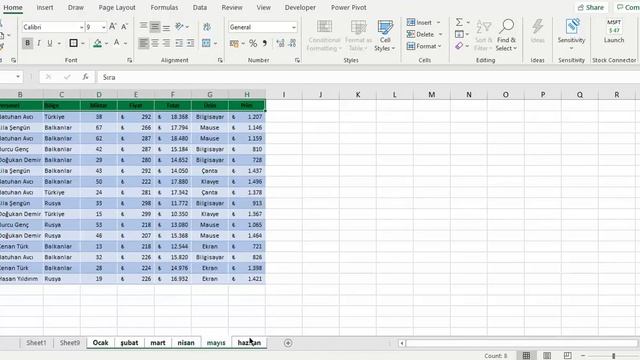Select column K header
Screen dimensions: 640x360
click(358, 95)
